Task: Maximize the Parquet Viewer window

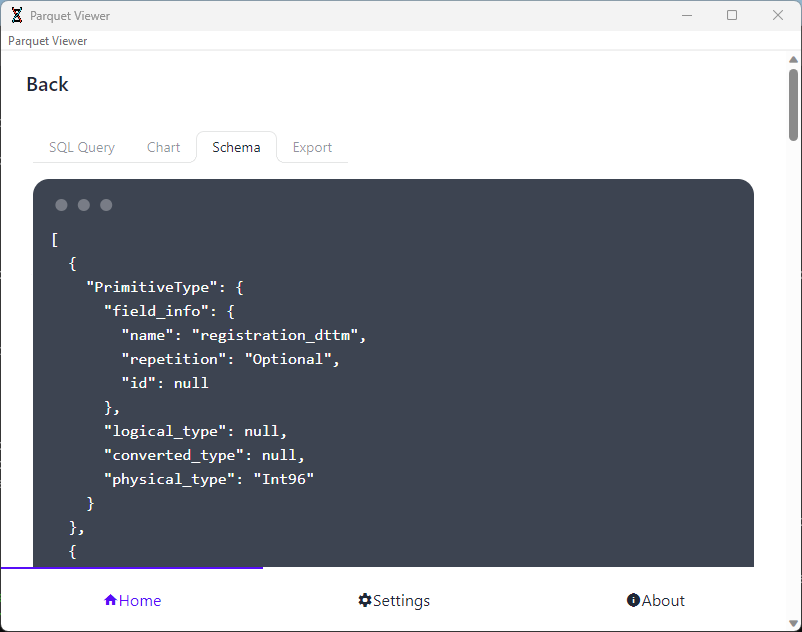Action: pyautogui.click(x=732, y=15)
